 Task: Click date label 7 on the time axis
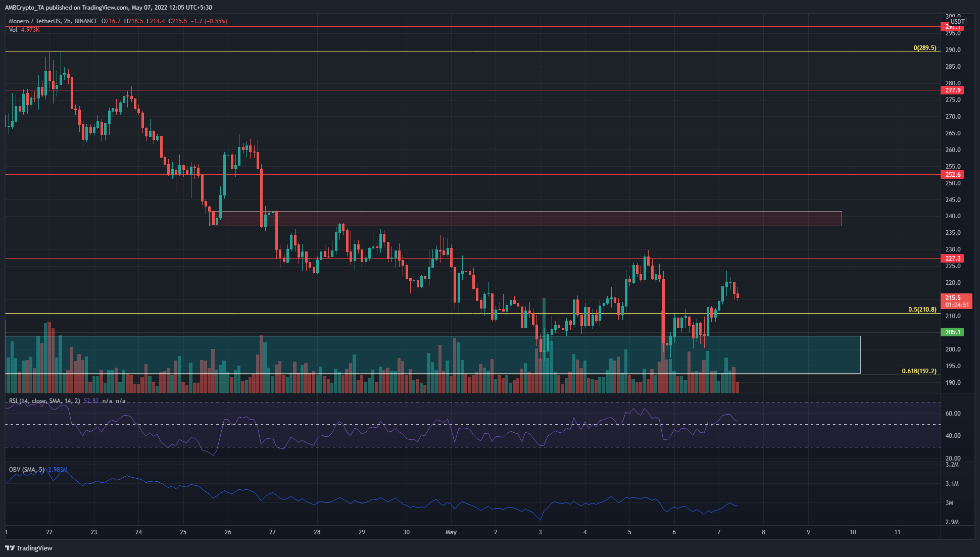pos(719,532)
